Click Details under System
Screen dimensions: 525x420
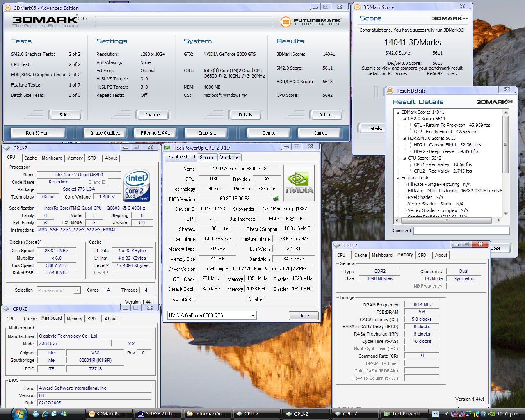pos(247,115)
